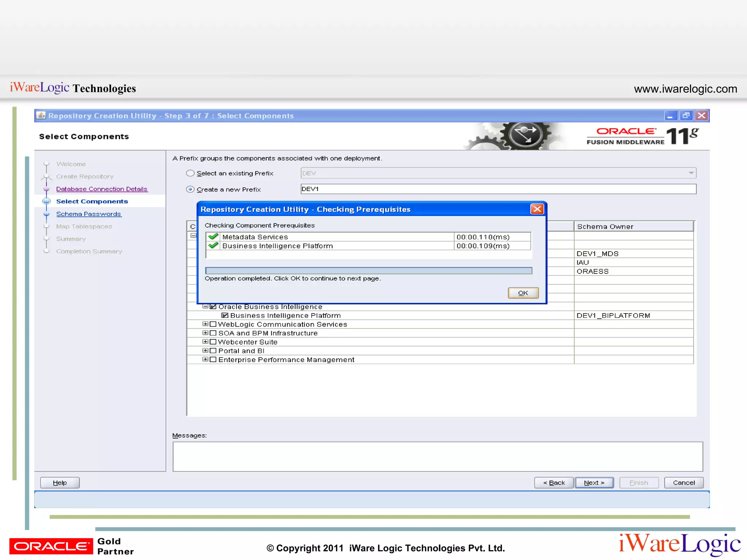This screenshot has width=747, height=560.
Task: Go to Database Connection Details step
Action: tap(102, 189)
